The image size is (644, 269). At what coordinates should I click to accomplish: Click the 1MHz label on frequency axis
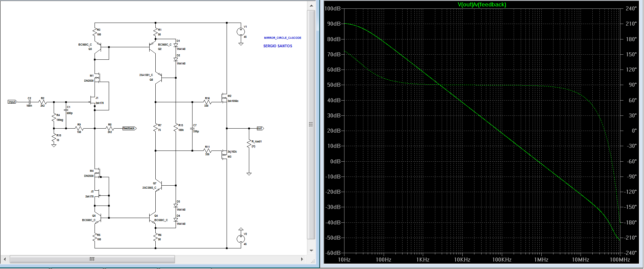[x=541, y=260]
